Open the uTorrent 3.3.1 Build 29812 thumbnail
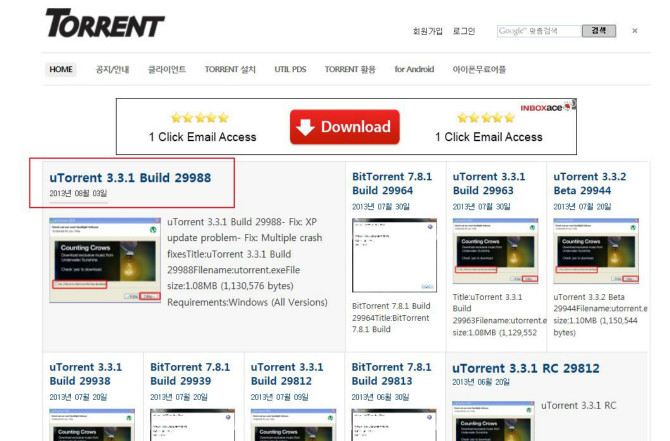The image size is (670, 441). point(294,425)
